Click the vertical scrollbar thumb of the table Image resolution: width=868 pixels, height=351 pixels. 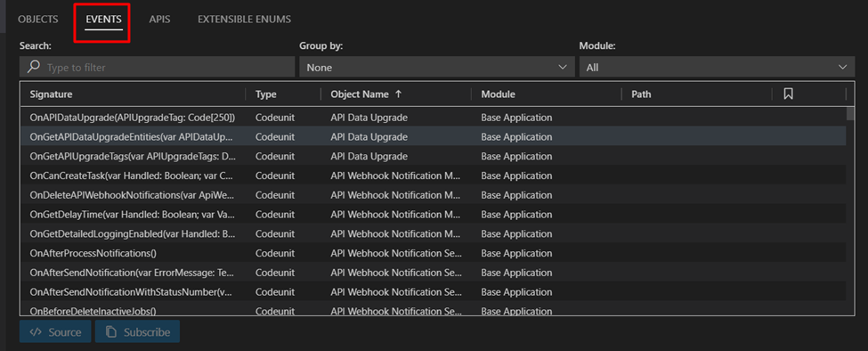850,113
